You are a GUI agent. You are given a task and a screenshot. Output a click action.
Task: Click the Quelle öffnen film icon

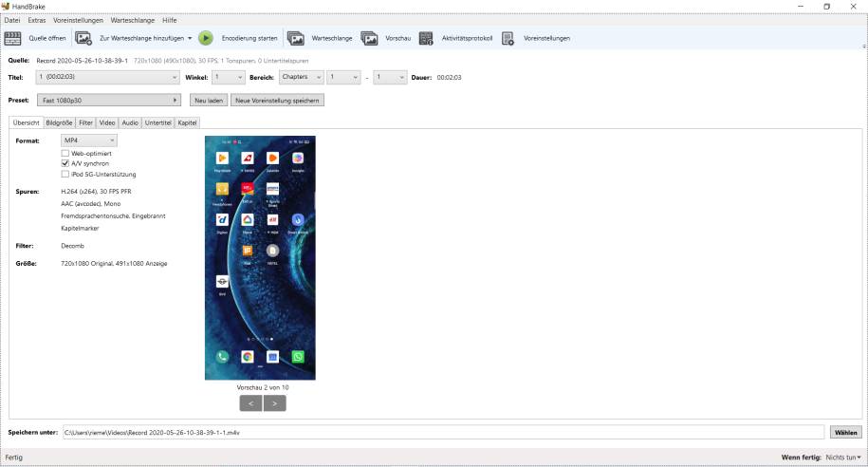coord(12,38)
